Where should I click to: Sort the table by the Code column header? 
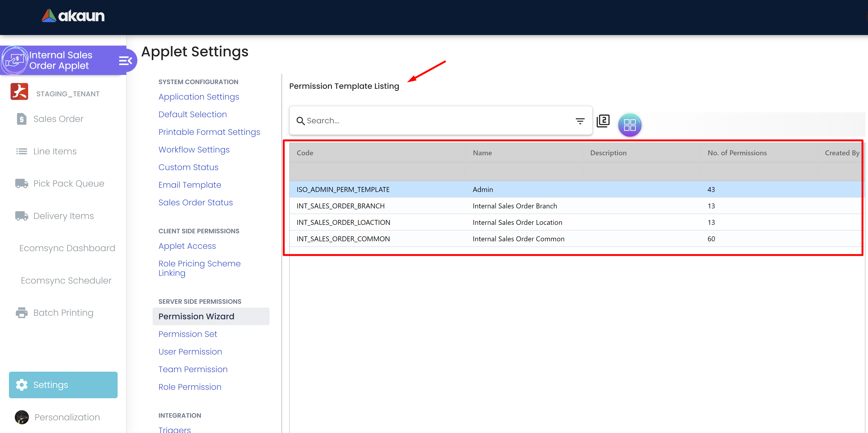click(305, 153)
